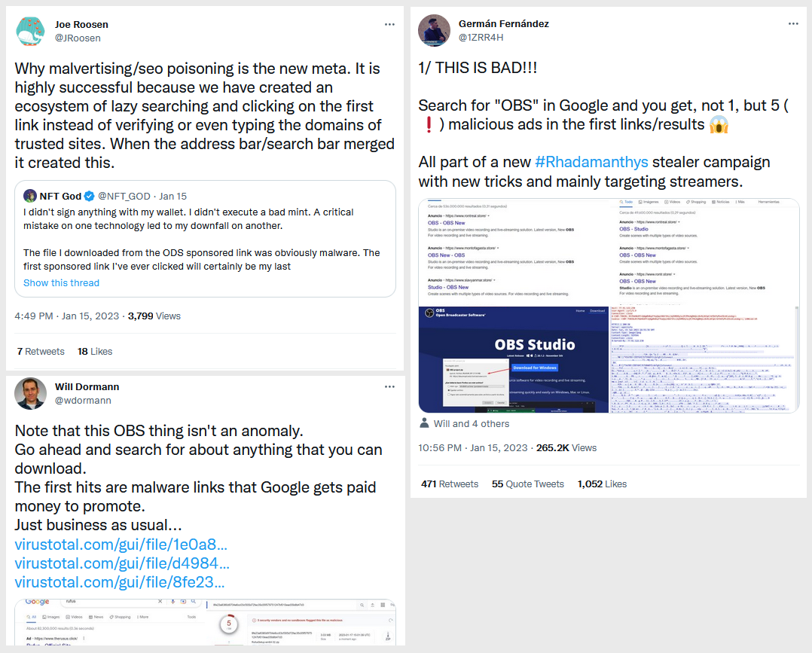Screen dimensions: 812x653
Task: Open the more options menu on Will Dormann's tweet
Action: (x=389, y=387)
